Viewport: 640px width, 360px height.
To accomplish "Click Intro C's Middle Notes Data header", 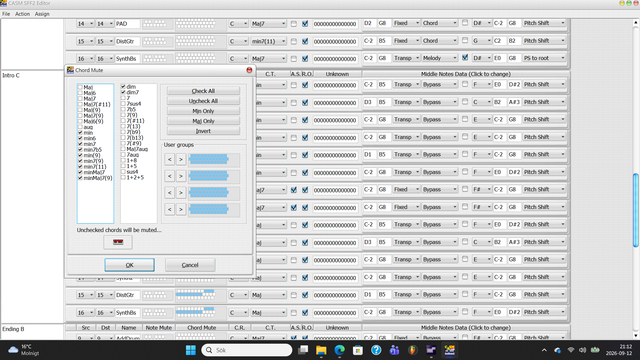I will (466, 74).
